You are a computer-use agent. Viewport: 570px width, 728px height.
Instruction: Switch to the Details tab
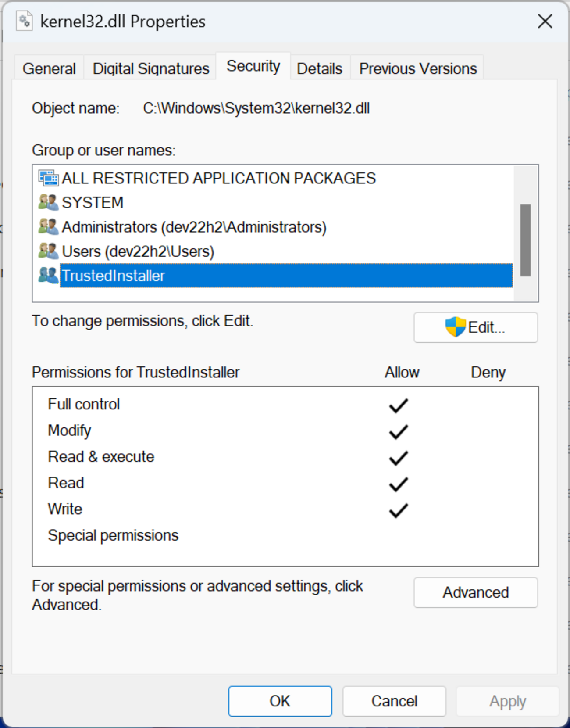click(x=319, y=68)
